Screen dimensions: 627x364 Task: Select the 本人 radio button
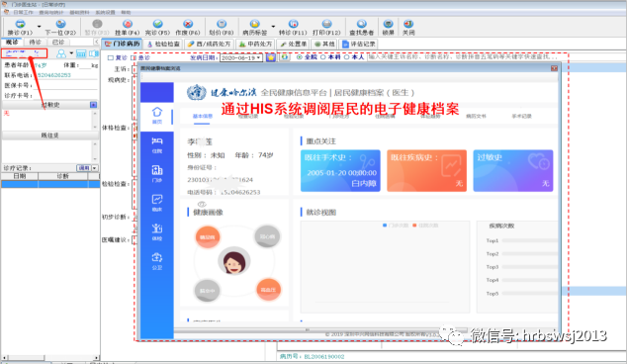347,57
